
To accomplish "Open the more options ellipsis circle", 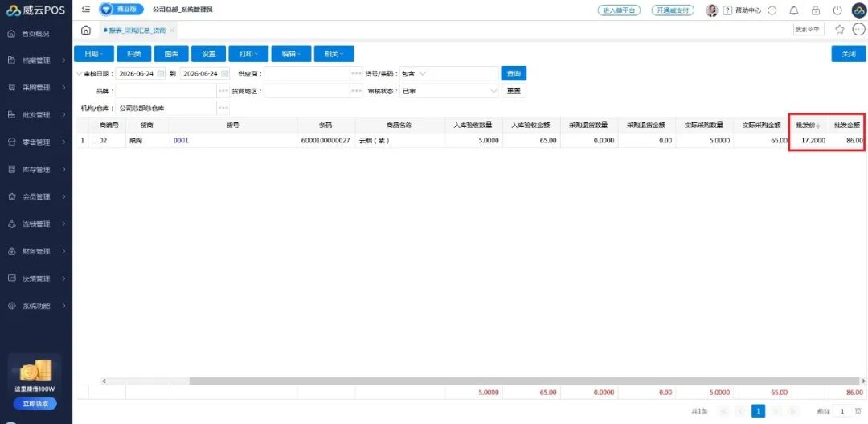I will point(858,30).
